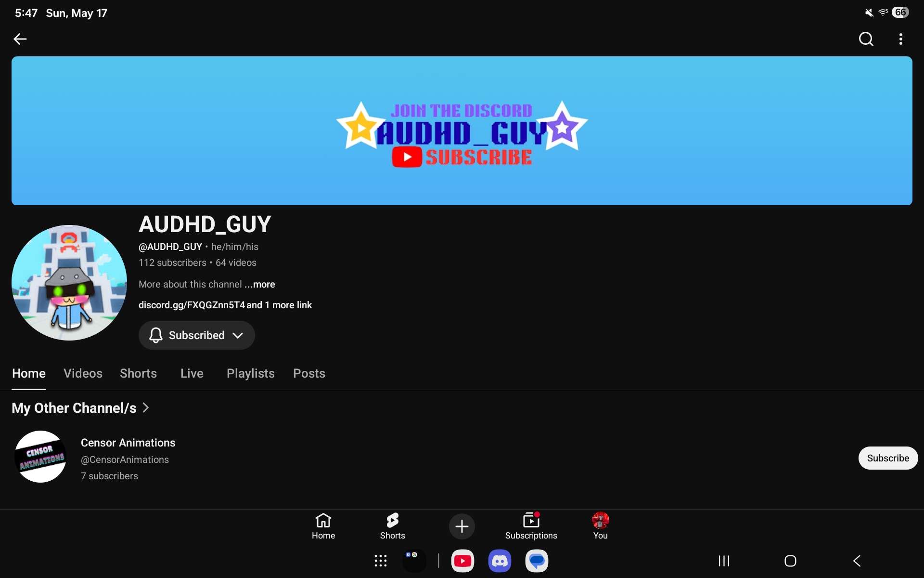Viewport: 924px width, 578px height.
Task: Switch to the Posts tab
Action: tap(309, 373)
